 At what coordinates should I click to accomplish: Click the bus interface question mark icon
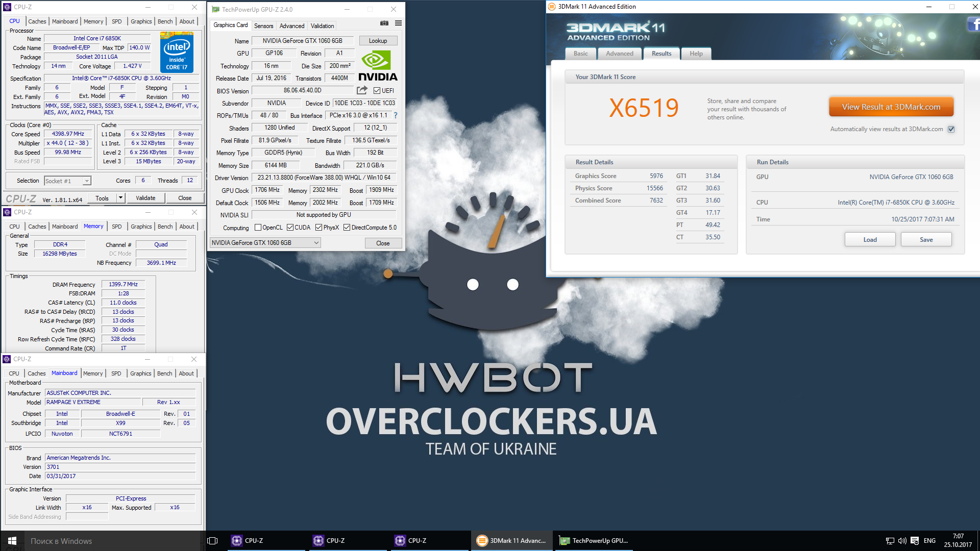point(396,116)
